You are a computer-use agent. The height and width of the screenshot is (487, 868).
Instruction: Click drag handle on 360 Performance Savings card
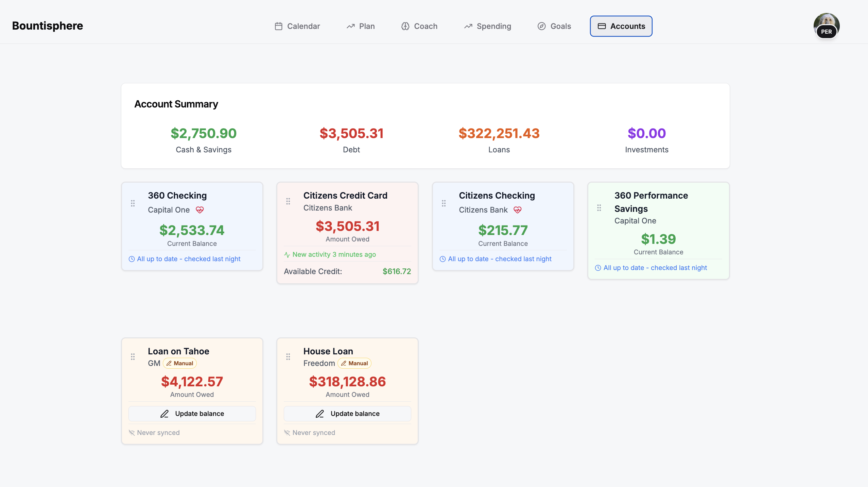point(599,208)
